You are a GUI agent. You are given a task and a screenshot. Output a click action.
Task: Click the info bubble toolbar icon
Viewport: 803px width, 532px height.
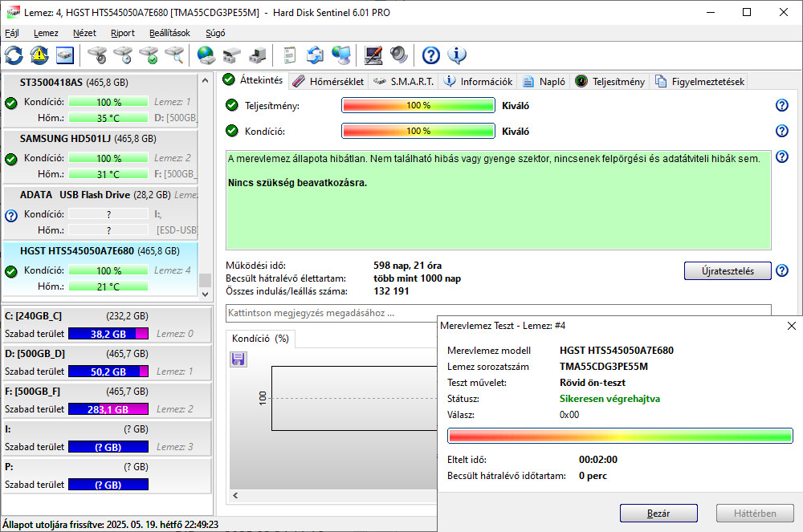coord(457,55)
